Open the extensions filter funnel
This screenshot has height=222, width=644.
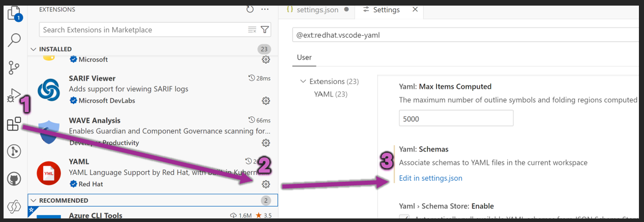point(265,30)
